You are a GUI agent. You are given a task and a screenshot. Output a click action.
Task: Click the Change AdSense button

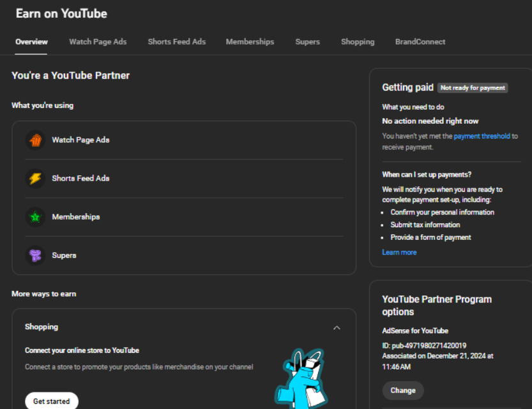click(403, 390)
